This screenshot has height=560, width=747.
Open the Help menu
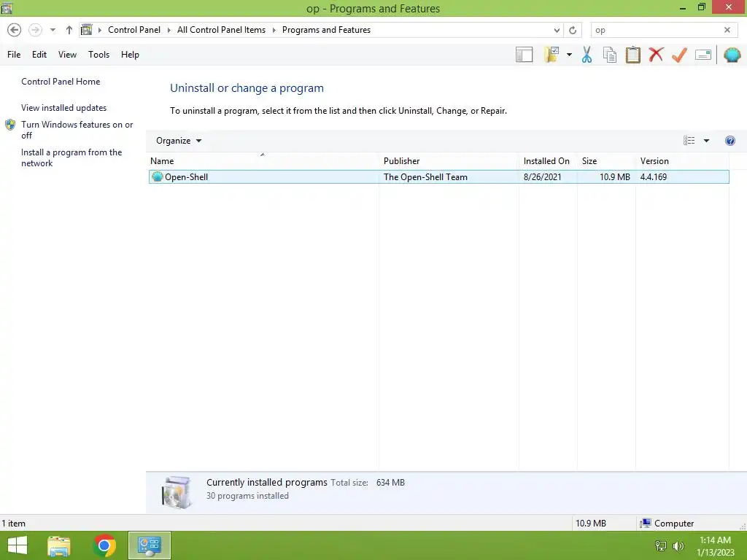tap(130, 55)
